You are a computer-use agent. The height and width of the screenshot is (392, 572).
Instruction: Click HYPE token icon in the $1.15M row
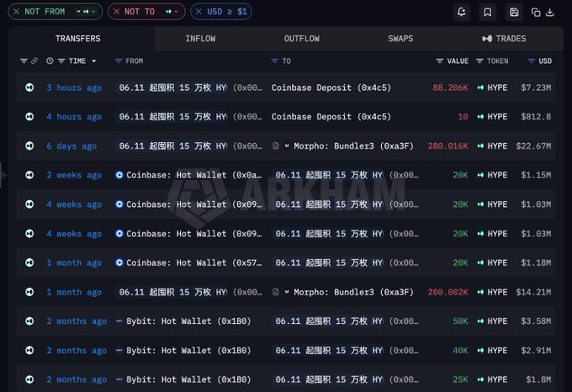click(x=480, y=175)
